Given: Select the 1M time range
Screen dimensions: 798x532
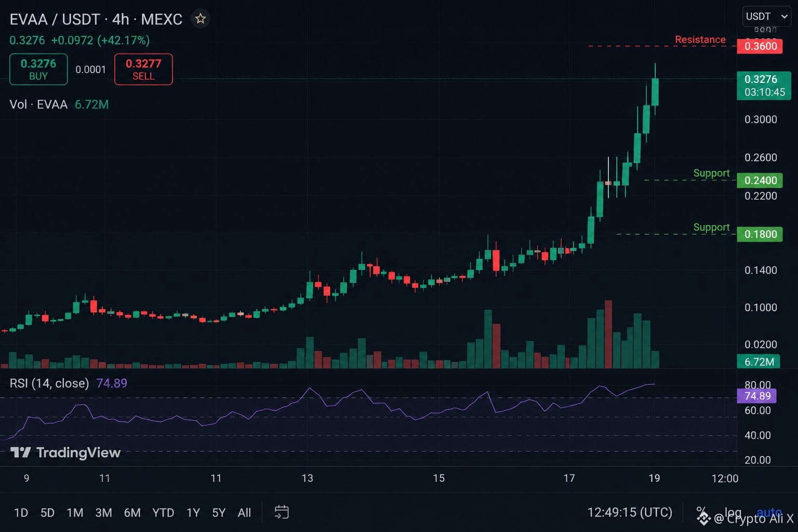Looking at the screenshot, I should click(75, 513).
